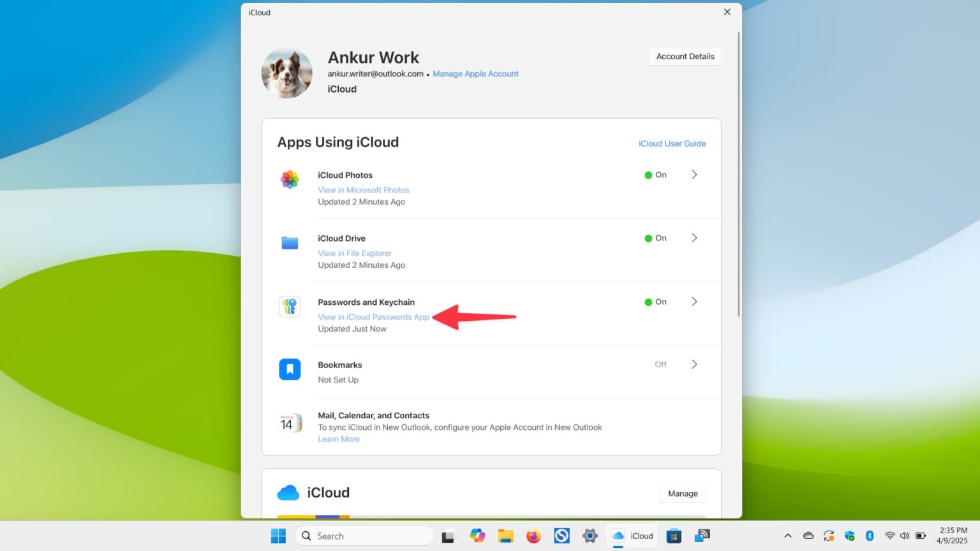Viewport: 980px width, 551px height.
Task: Click Updated Just Now status text
Action: point(352,329)
